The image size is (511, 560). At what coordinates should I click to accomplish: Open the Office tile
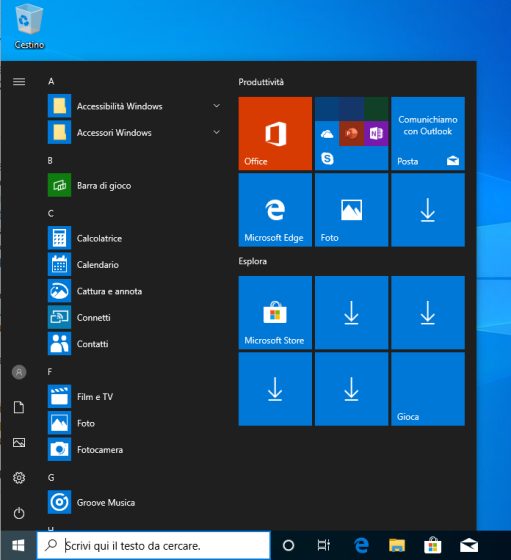click(275, 133)
